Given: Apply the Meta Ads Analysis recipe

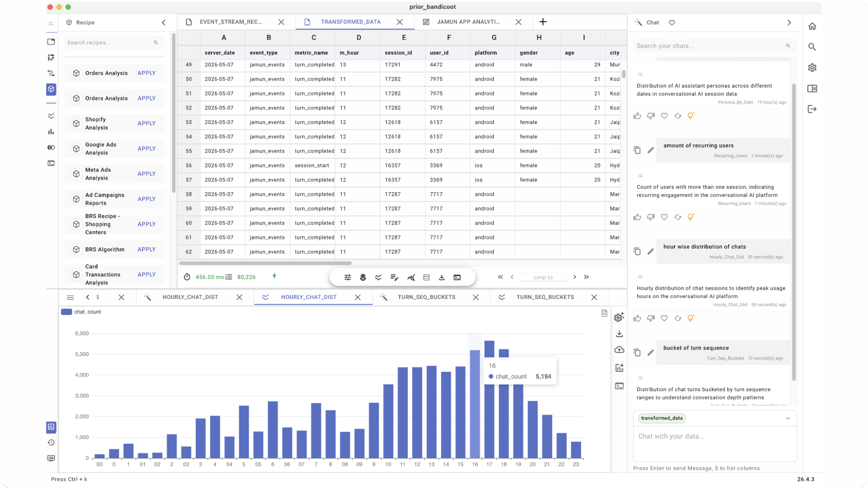Looking at the screenshot, I should coord(146,174).
